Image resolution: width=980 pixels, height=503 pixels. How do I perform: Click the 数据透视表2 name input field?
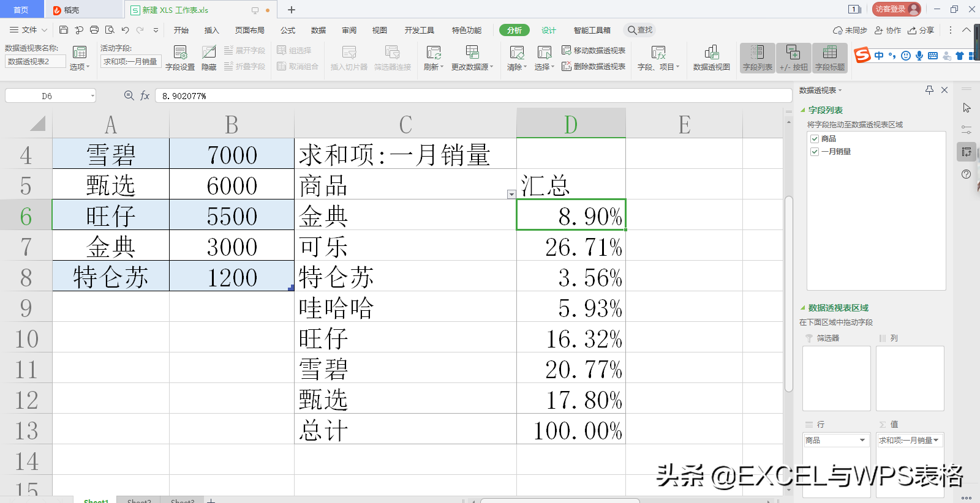click(x=36, y=61)
